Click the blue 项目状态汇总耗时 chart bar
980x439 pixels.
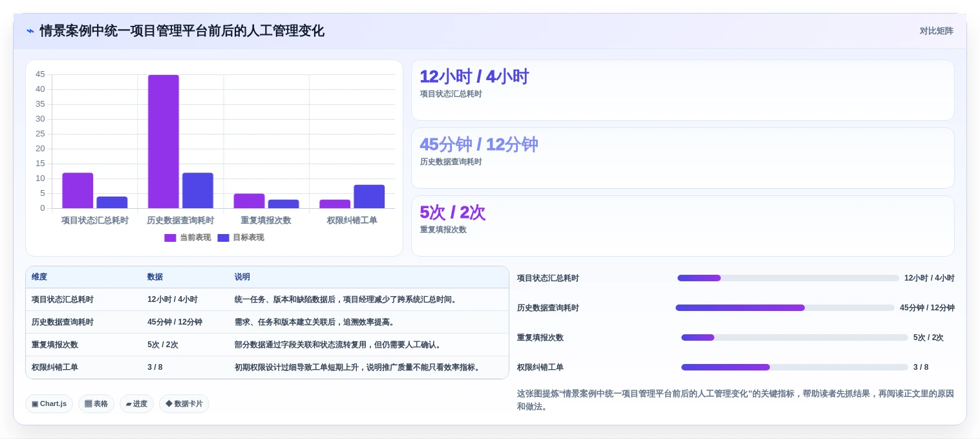tap(112, 202)
